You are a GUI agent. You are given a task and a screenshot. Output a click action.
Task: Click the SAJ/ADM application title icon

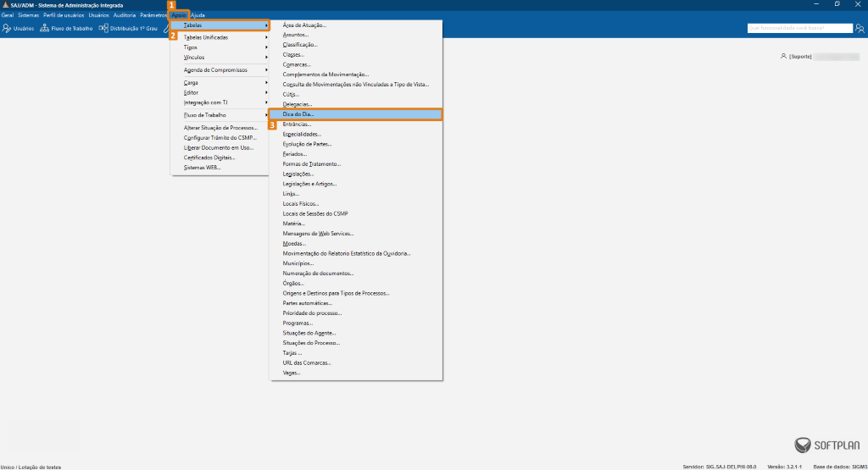[x=6, y=5]
